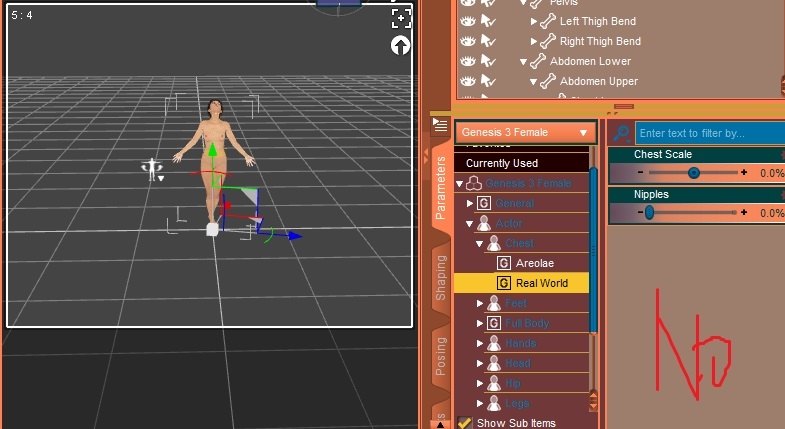This screenshot has height=429, width=785.
Task: Toggle selectable arrow for Abdomen Upper
Action: [x=487, y=81]
